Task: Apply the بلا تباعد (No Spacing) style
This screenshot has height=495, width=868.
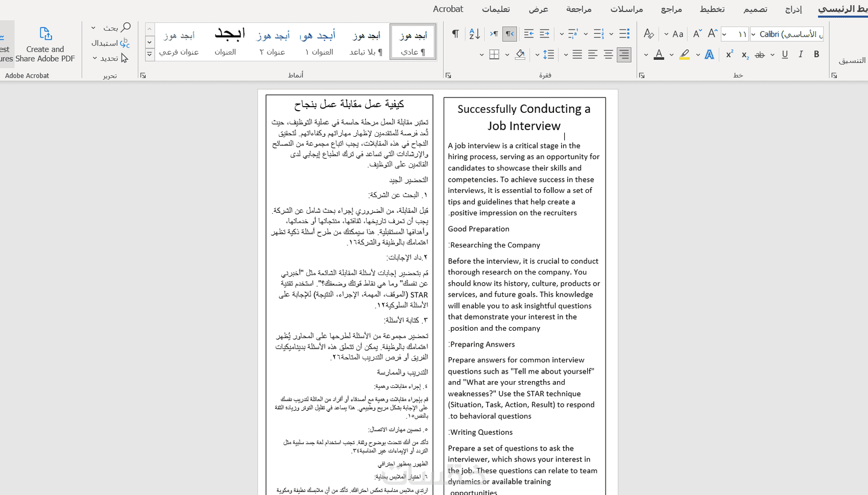Action: click(366, 42)
